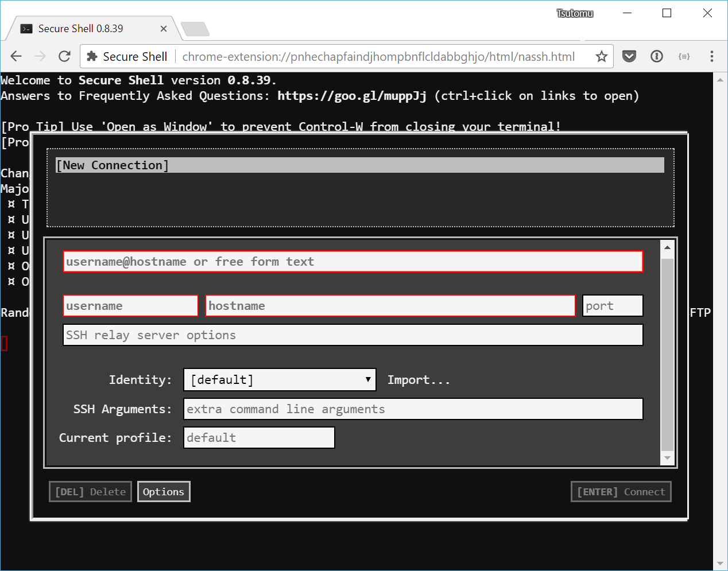This screenshot has height=571, width=728.
Task: Focus the extra command line arguments field
Action: (x=413, y=409)
